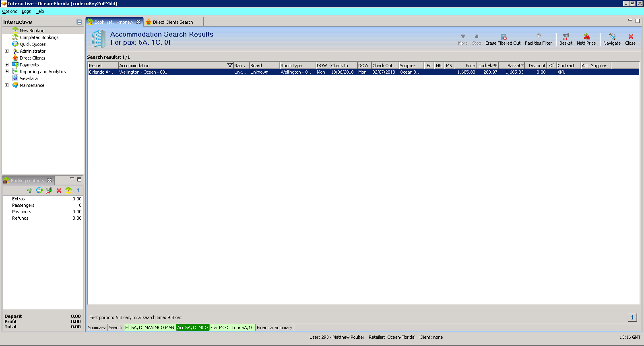
Task: Sort by Check In column header
Action: 344,66
